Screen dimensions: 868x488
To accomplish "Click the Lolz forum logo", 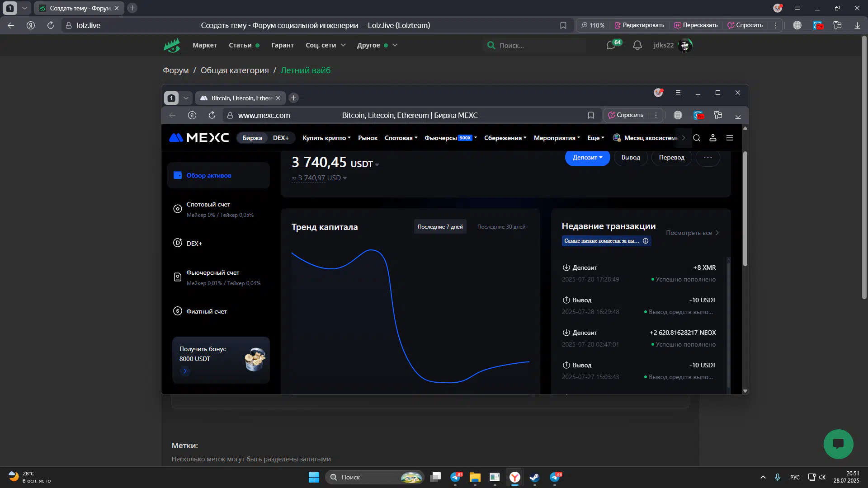I will click(x=172, y=45).
